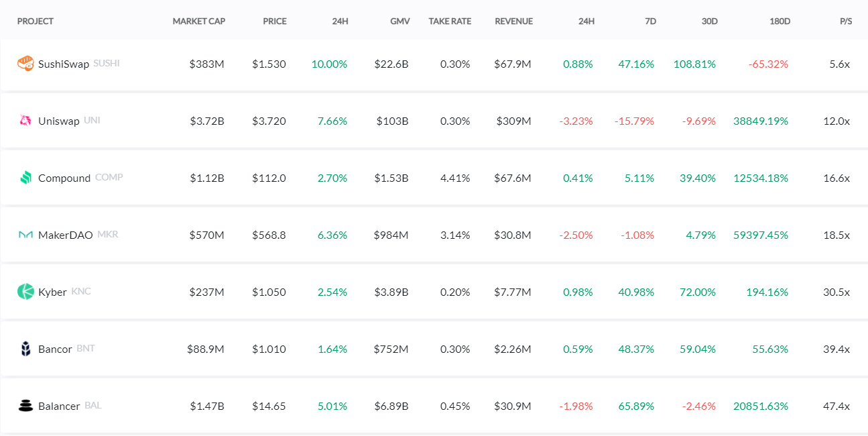The height and width of the screenshot is (436, 868).
Task: Open the Uniswap project link
Action: [x=59, y=121]
